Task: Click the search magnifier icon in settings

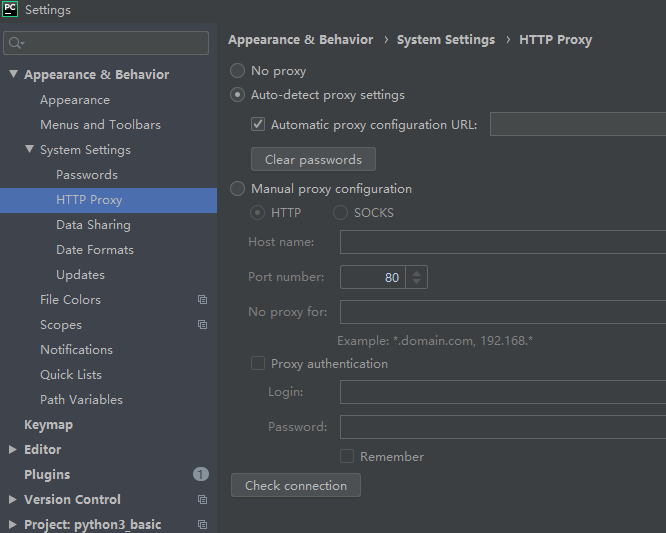Action: click(x=16, y=43)
